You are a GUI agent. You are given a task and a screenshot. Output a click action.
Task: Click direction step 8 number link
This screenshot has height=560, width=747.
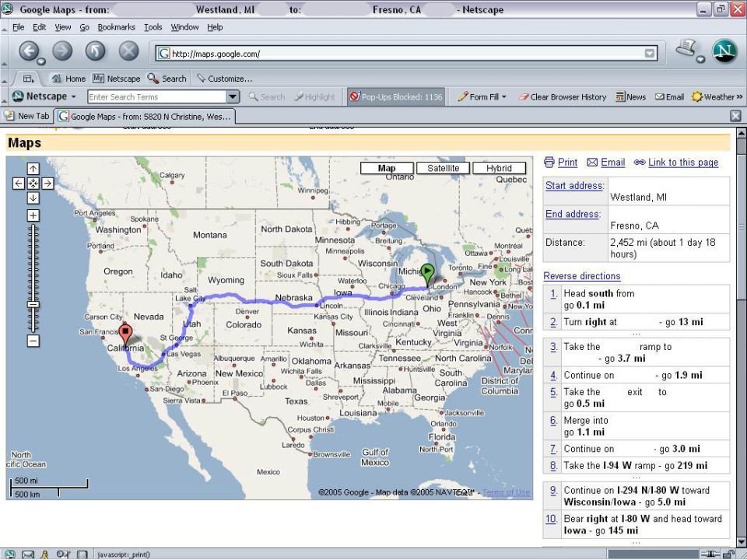click(x=553, y=466)
